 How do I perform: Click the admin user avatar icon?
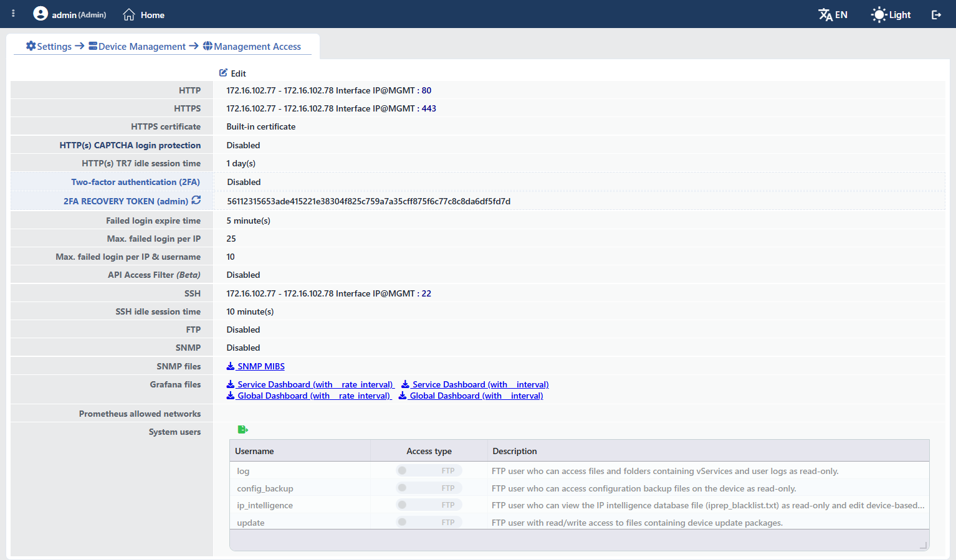41,14
